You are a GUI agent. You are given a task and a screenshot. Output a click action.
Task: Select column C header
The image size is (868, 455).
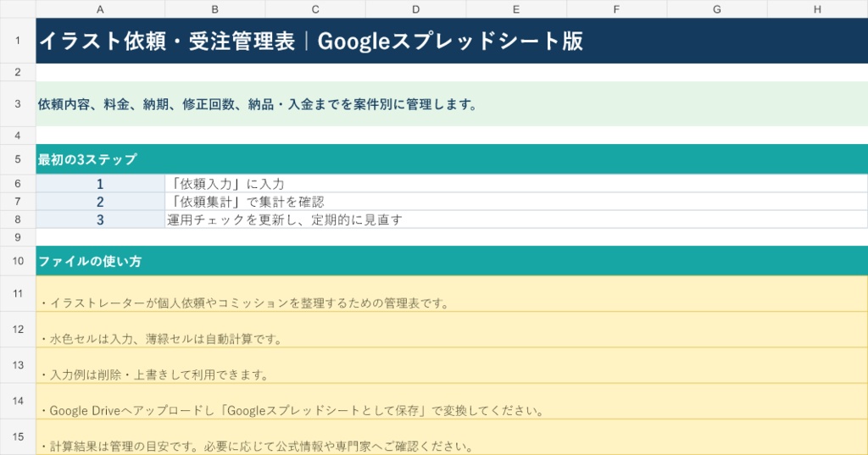tap(315, 8)
